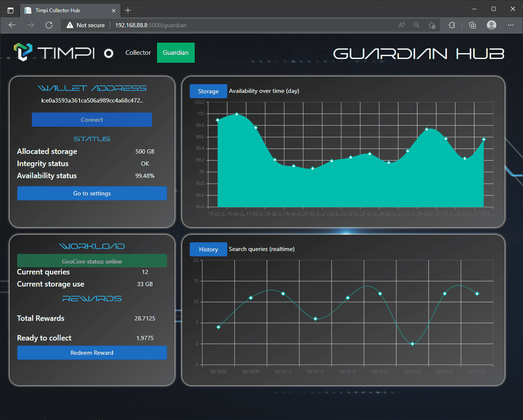Image resolution: width=523 pixels, height=420 pixels.
Task: Click the Rewards heading
Action: [x=92, y=299]
